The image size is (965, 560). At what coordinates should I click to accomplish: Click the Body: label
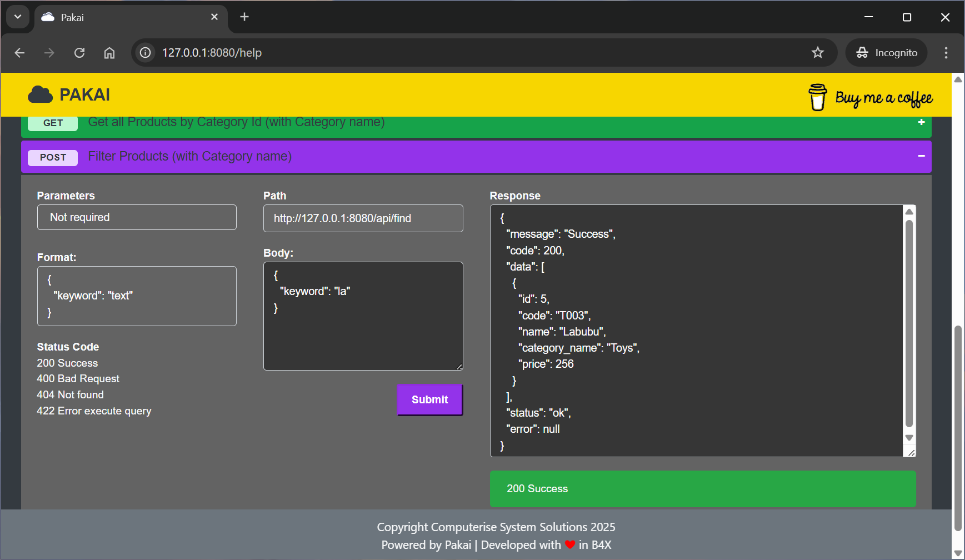coord(278,253)
